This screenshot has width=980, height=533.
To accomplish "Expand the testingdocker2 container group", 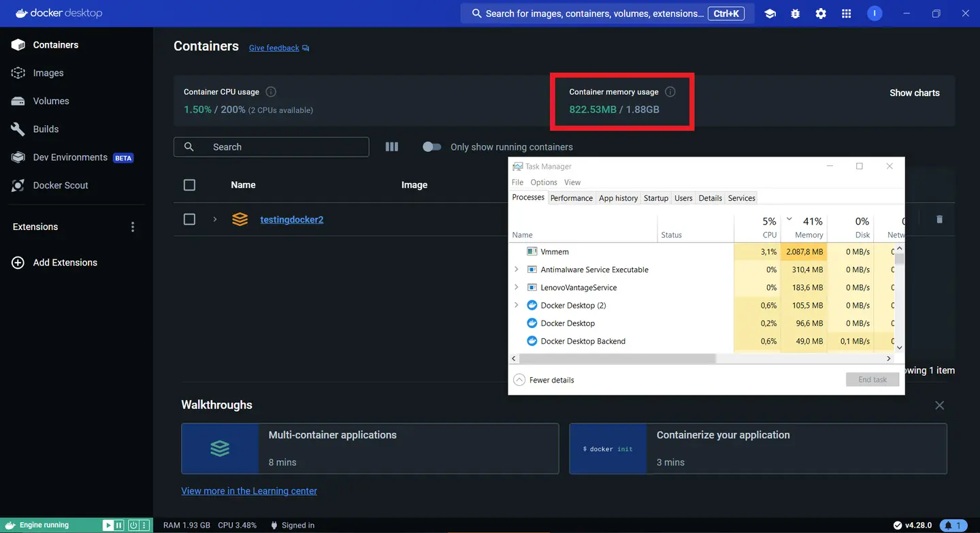I will point(215,219).
